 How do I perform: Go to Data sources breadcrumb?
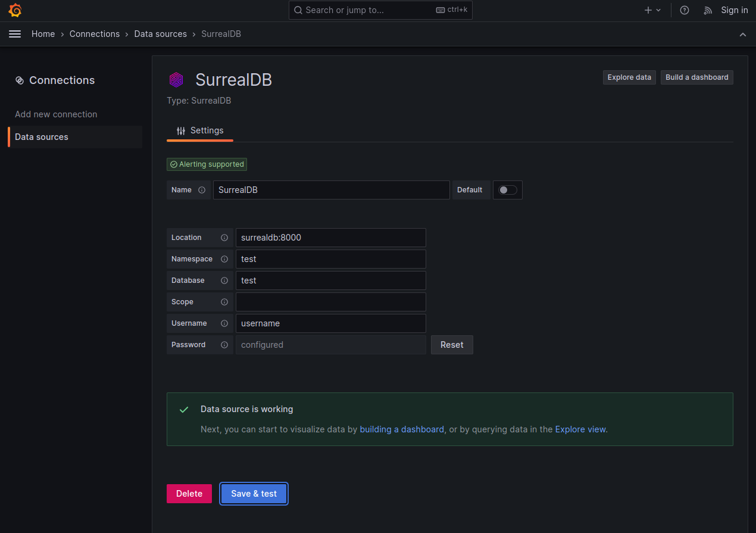pyautogui.click(x=161, y=34)
